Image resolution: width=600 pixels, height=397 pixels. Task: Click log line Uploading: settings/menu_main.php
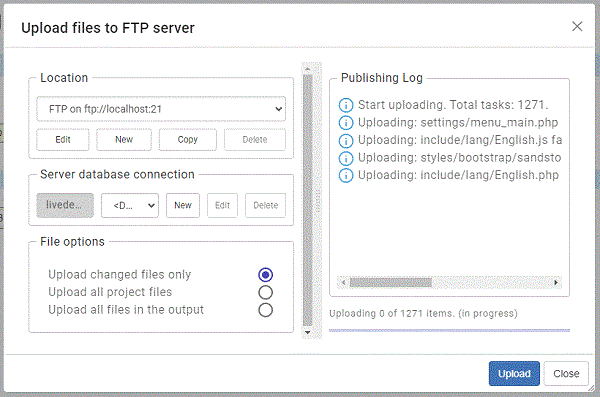(458, 123)
